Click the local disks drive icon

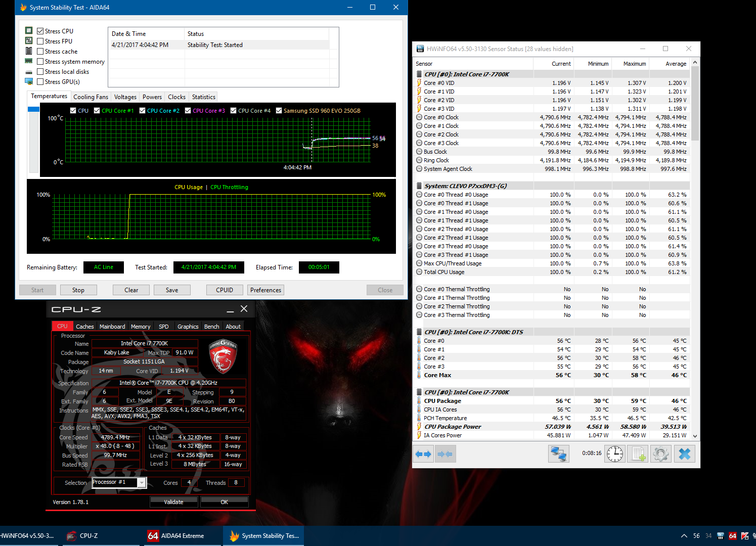(x=29, y=72)
